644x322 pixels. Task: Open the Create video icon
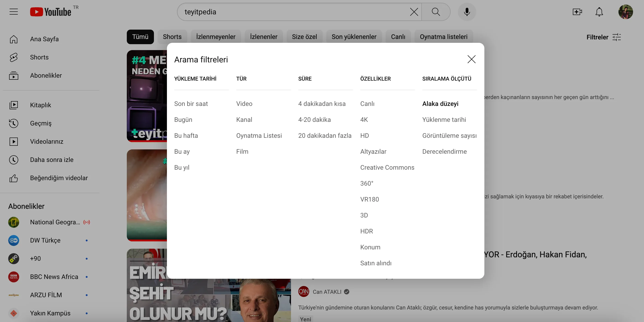(x=577, y=12)
